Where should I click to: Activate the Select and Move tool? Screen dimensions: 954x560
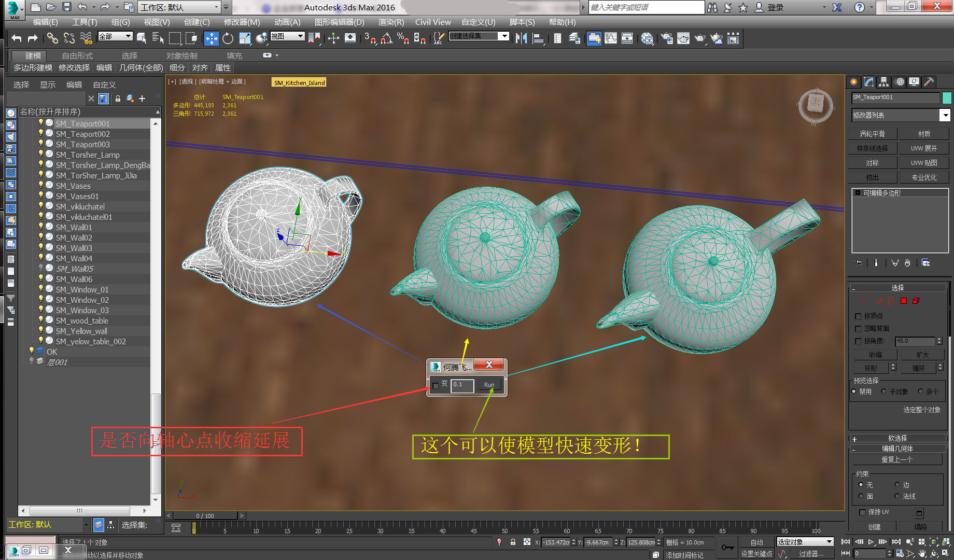click(x=211, y=38)
